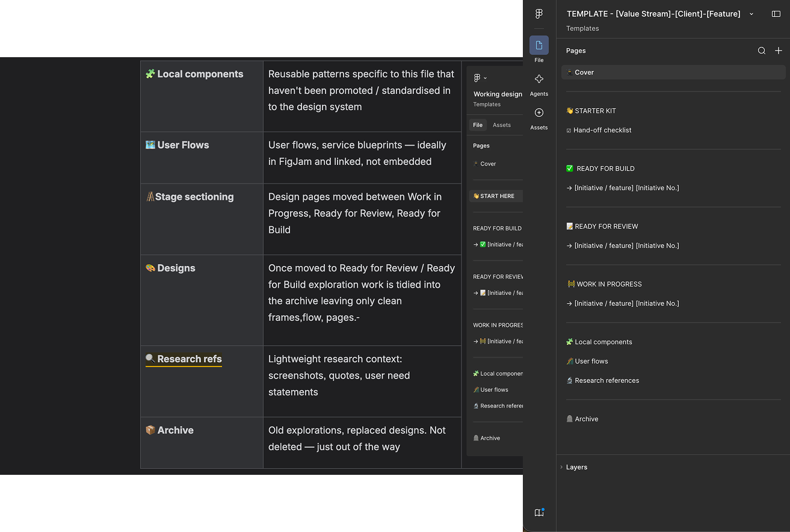
Task: Click description 'Lightweight research context'
Action: [339, 376]
